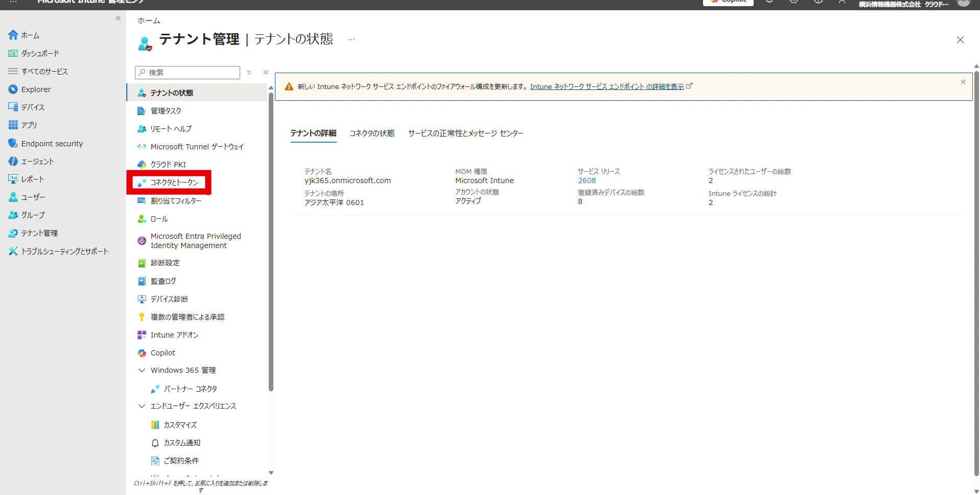Select パートナー コネクタ icon

point(155,389)
